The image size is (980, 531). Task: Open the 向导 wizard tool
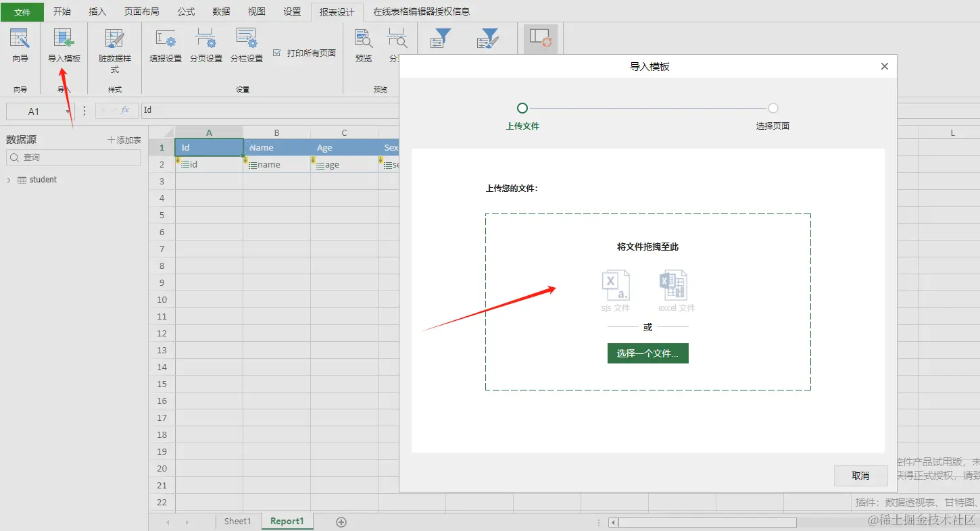20,46
